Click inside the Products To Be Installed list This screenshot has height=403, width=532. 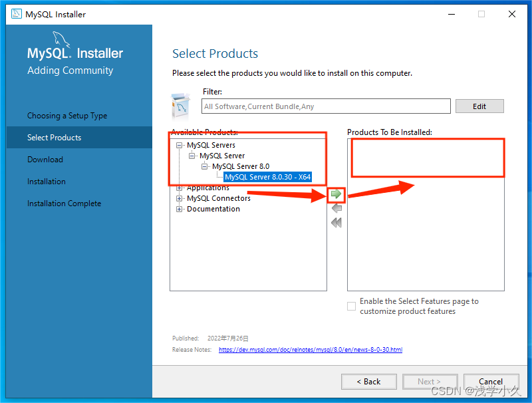point(426,214)
